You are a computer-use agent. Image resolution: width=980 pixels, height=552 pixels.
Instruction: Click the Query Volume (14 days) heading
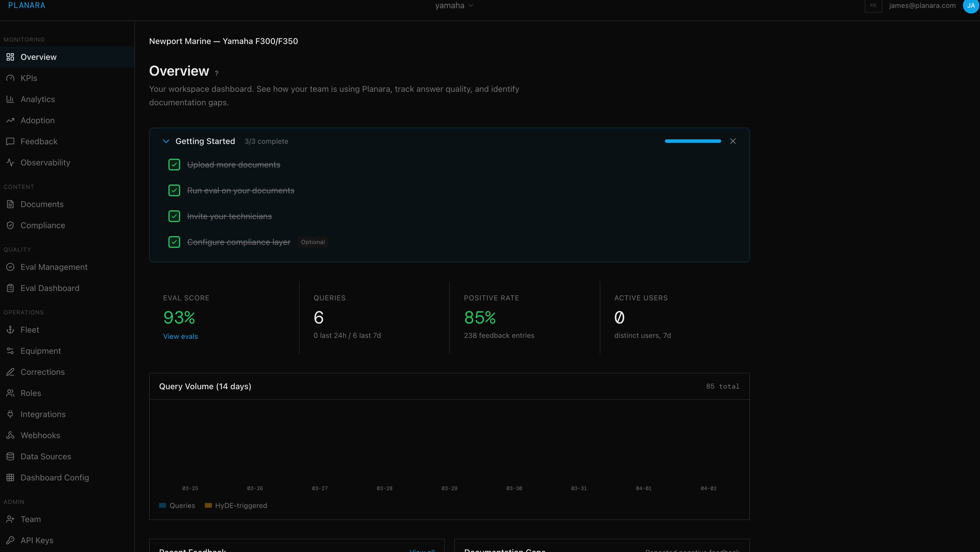205,387
